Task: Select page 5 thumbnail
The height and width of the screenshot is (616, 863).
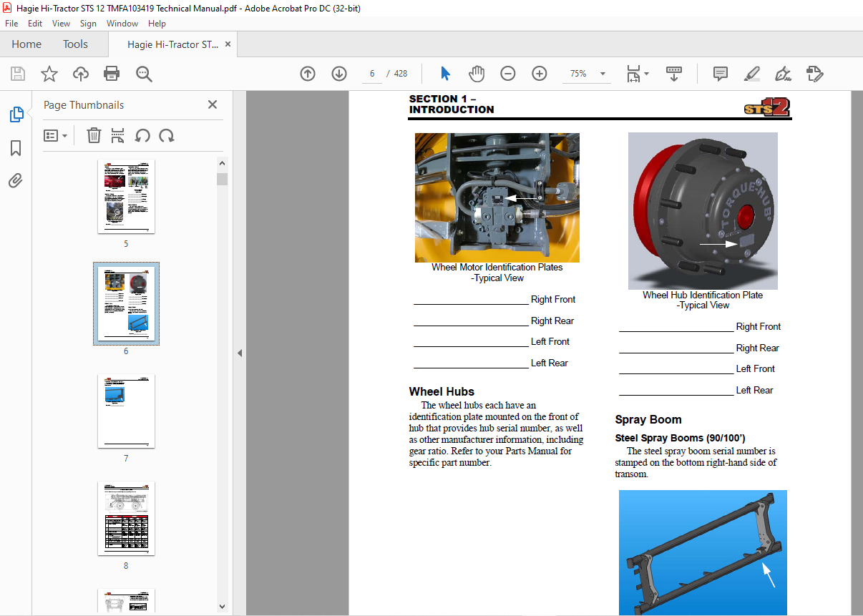Action: tap(126, 196)
